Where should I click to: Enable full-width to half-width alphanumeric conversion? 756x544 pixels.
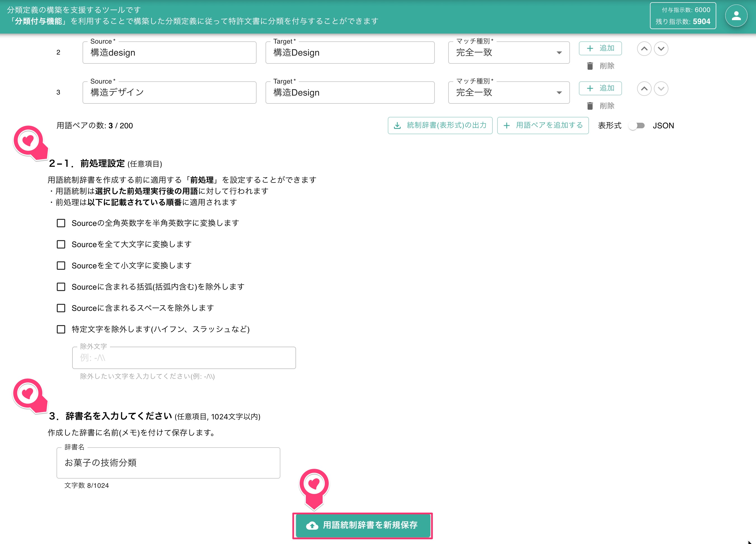coord(61,223)
